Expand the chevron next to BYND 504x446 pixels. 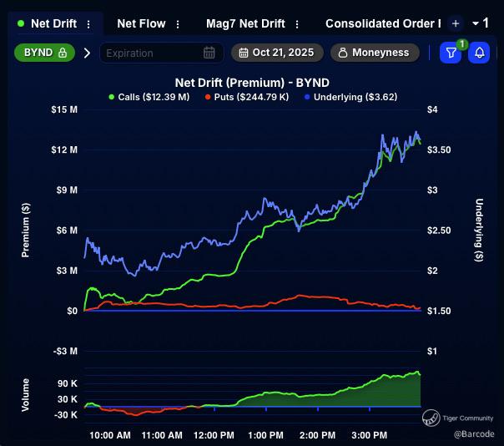pos(87,53)
